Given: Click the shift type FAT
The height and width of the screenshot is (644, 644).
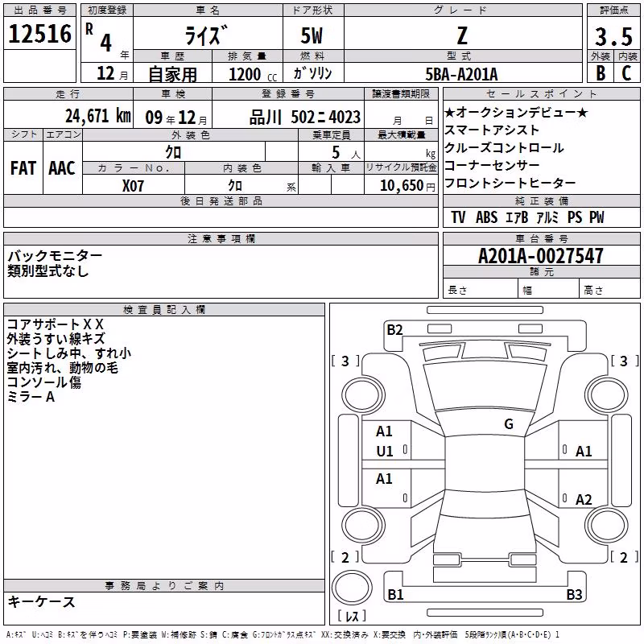Looking at the screenshot, I should 23,168.
